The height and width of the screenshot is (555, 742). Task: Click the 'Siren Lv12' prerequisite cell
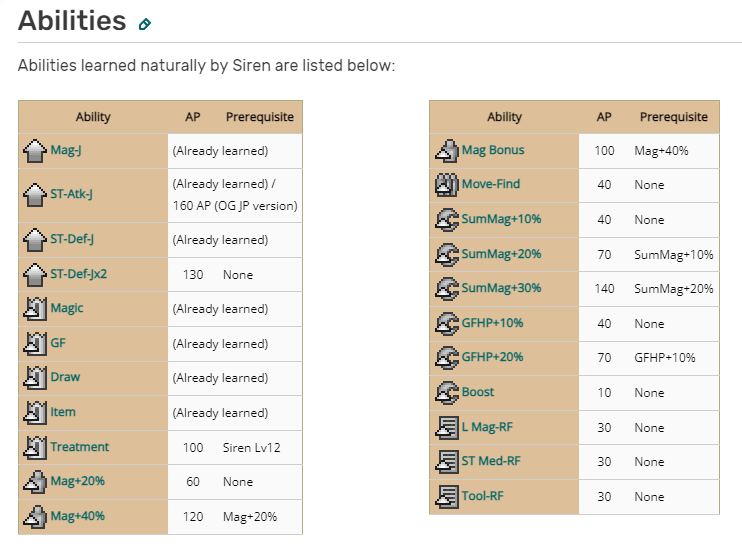point(251,448)
